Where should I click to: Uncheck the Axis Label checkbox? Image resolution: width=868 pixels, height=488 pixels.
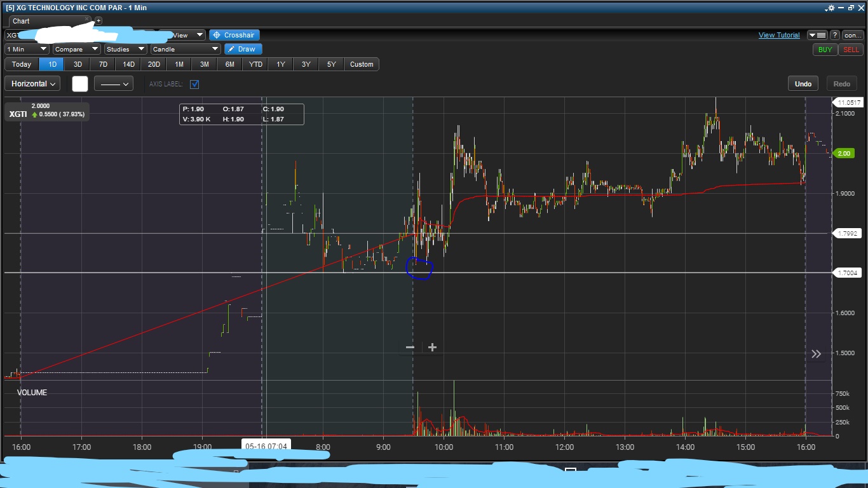(194, 84)
